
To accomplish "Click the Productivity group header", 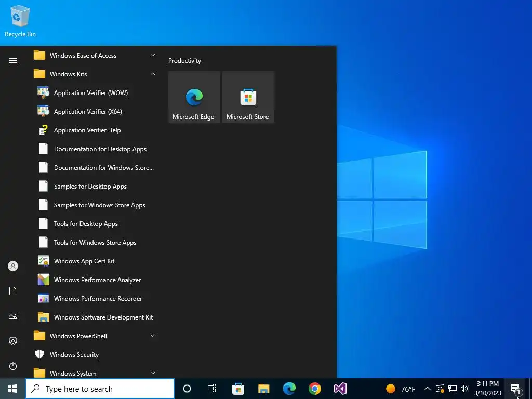I will click(x=184, y=61).
